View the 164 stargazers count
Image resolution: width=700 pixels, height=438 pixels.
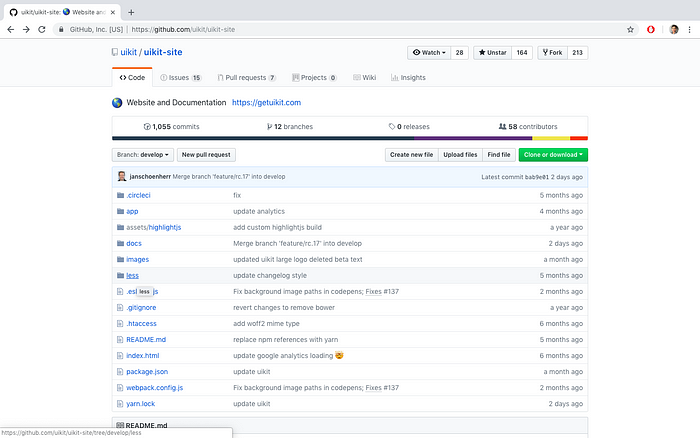[522, 52]
